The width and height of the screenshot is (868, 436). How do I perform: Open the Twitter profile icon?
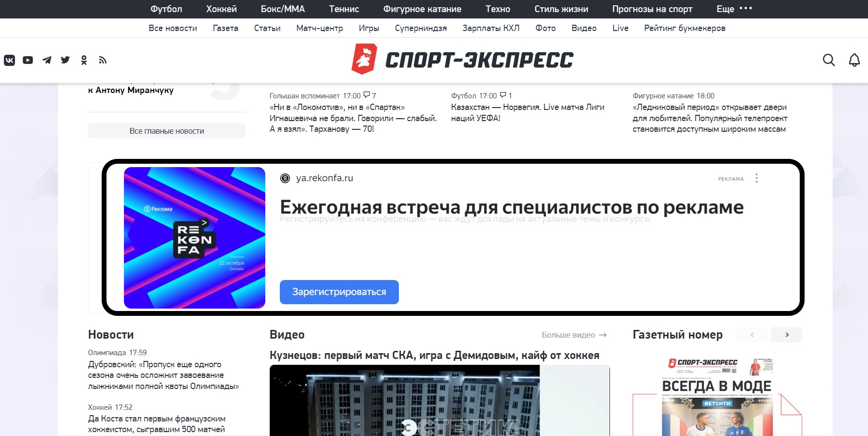point(65,60)
